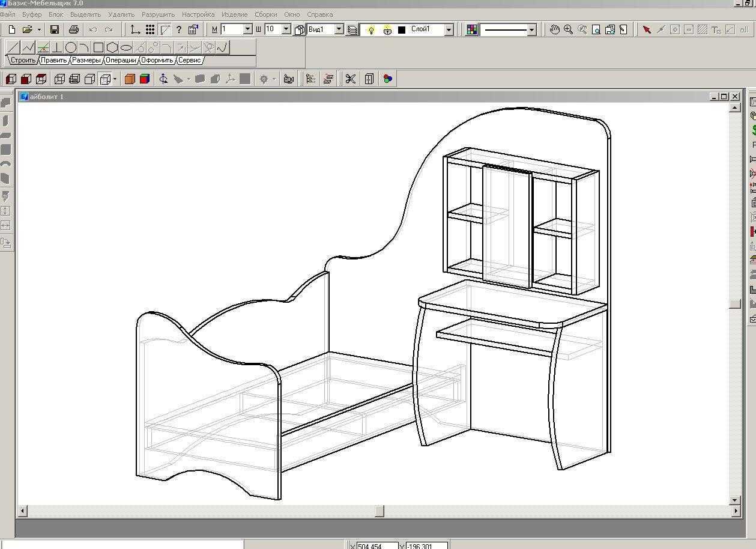This screenshot has height=549, width=756.
Task: Activate the pan hand tool
Action: pyautogui.click(x=555, y=29)
